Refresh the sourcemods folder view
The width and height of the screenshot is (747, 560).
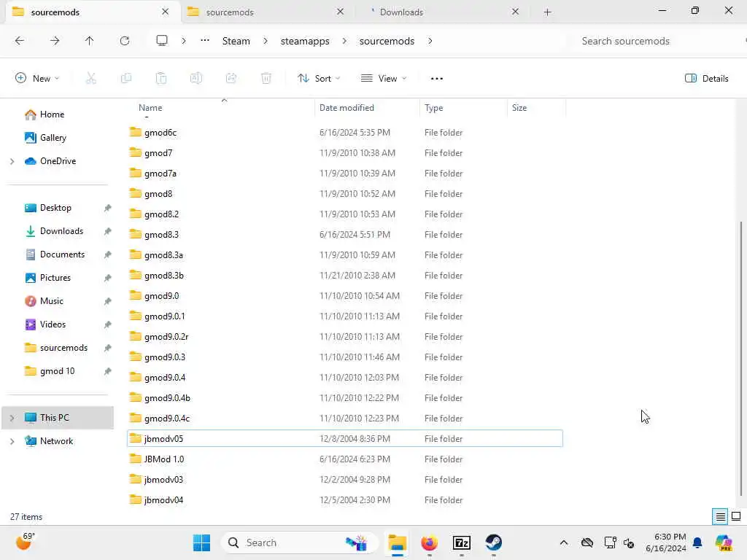coord(125,41)
